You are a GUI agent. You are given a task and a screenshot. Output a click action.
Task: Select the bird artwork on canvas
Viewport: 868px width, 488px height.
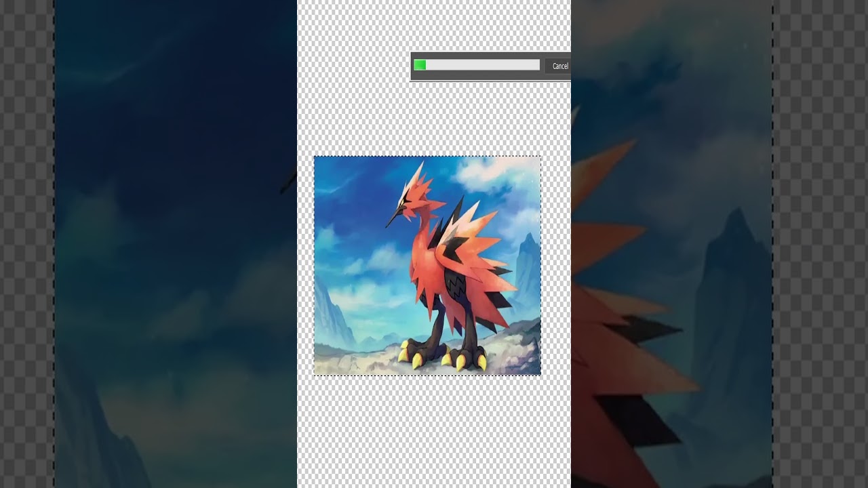pyautogui.click(x=427, y=266)
